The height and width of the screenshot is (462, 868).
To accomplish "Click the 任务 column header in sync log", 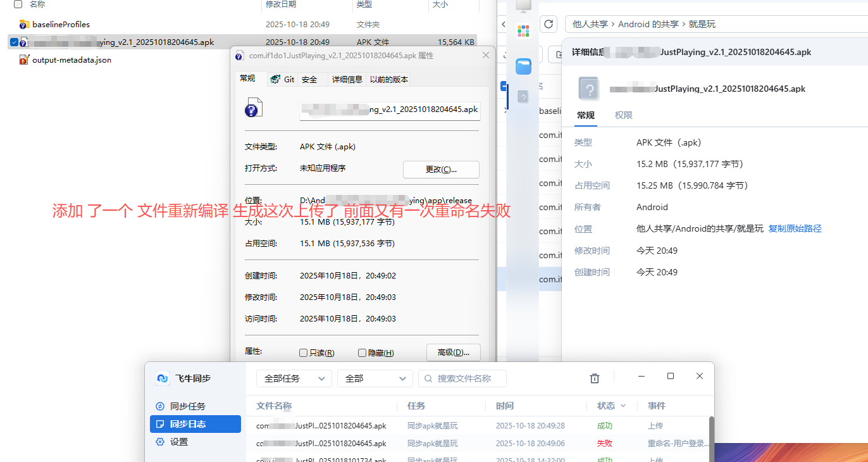I will pos(416,406).
